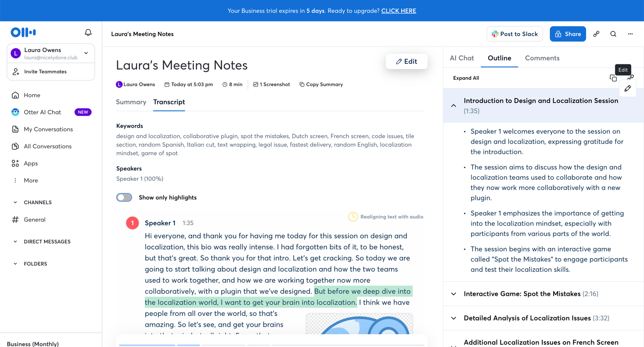
Task: Click Post to Slack button
Action: [x=515, y=34]
